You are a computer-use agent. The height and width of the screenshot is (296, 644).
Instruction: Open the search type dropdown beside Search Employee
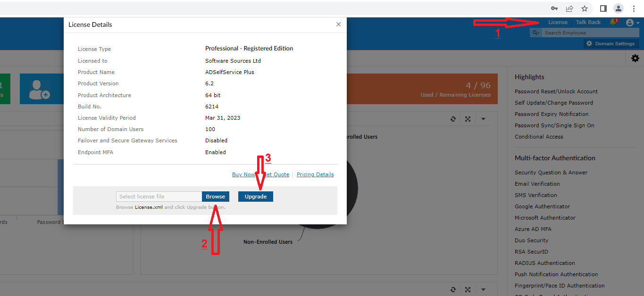(x=536, y=33)
